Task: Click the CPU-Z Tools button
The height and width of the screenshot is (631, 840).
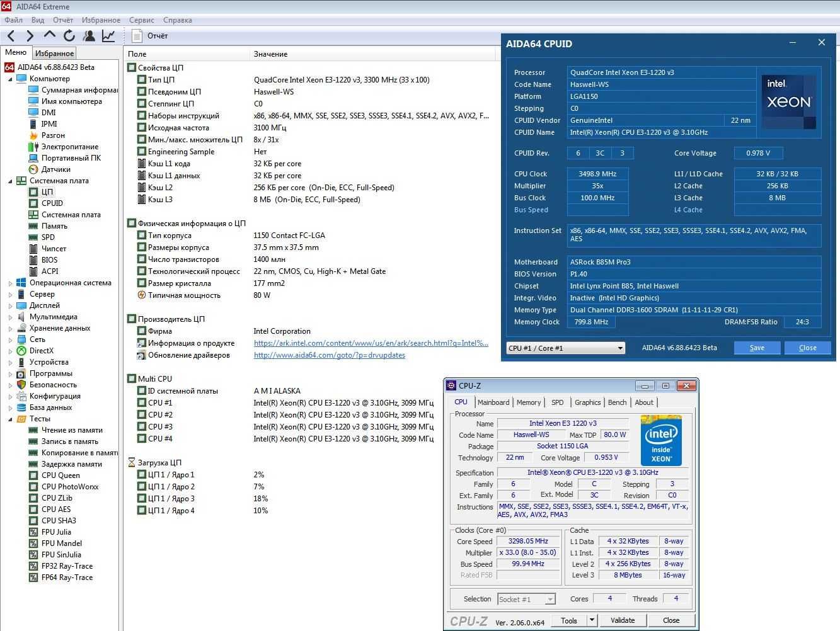Action: click(x=569, y=620)
